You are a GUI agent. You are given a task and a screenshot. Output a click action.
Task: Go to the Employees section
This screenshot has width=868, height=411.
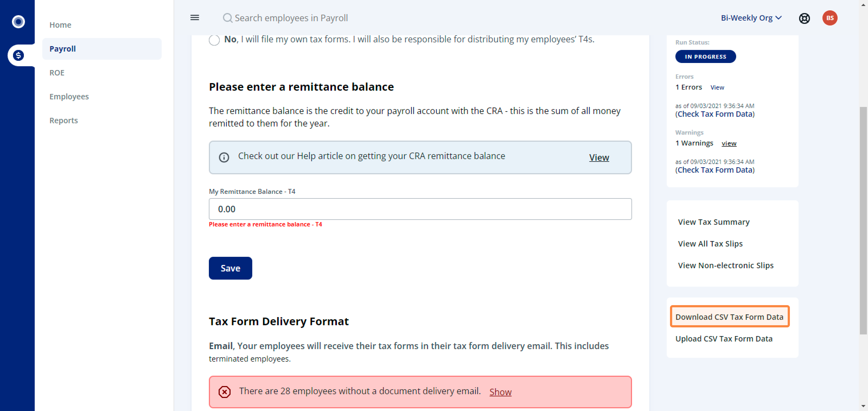[x=69, y=96]
